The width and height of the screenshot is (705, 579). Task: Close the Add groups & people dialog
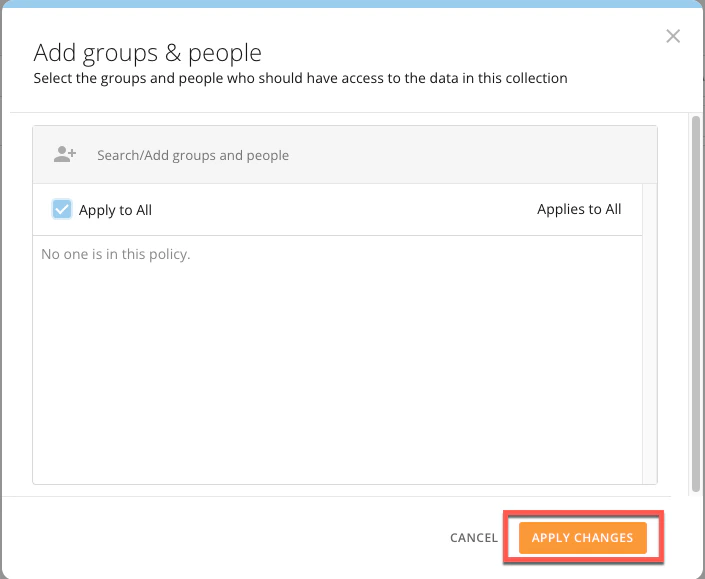[x=673, y=36]
